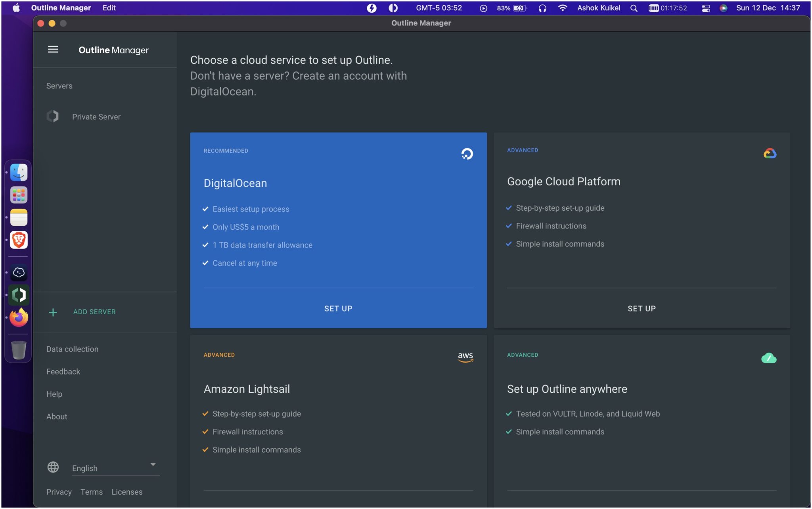Open Feedback from the sidebar
Image resolution: width=812 pixels, height=509 pixels.
pyautogui.click(x=63, y=371)
